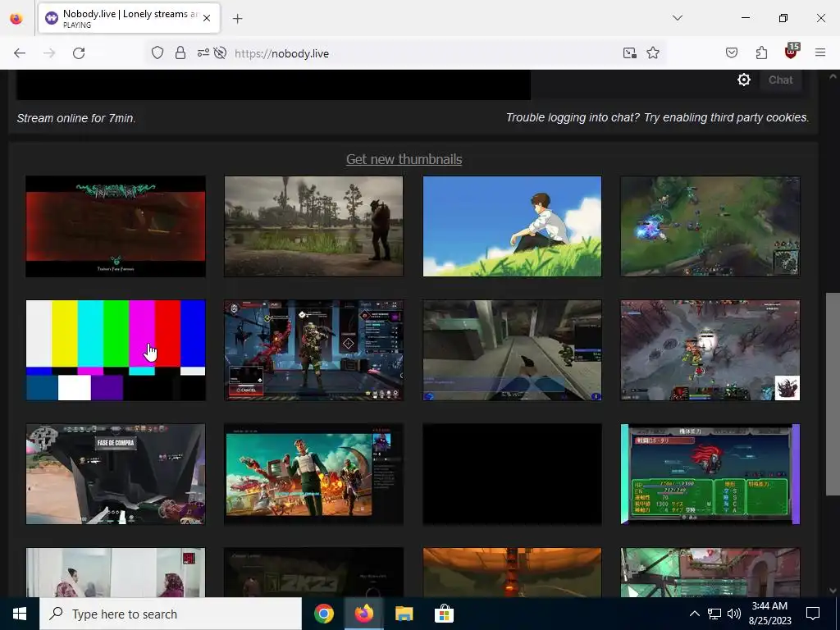The width and height of the screenshot is (840, 630).
Task: Reload the nobody.live page
Action: coord(79,53)
